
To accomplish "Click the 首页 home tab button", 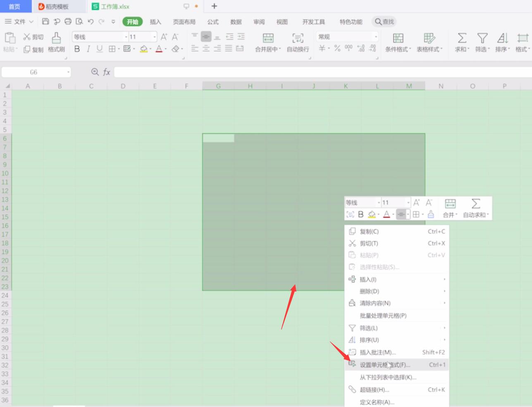I will coord(15,6).
